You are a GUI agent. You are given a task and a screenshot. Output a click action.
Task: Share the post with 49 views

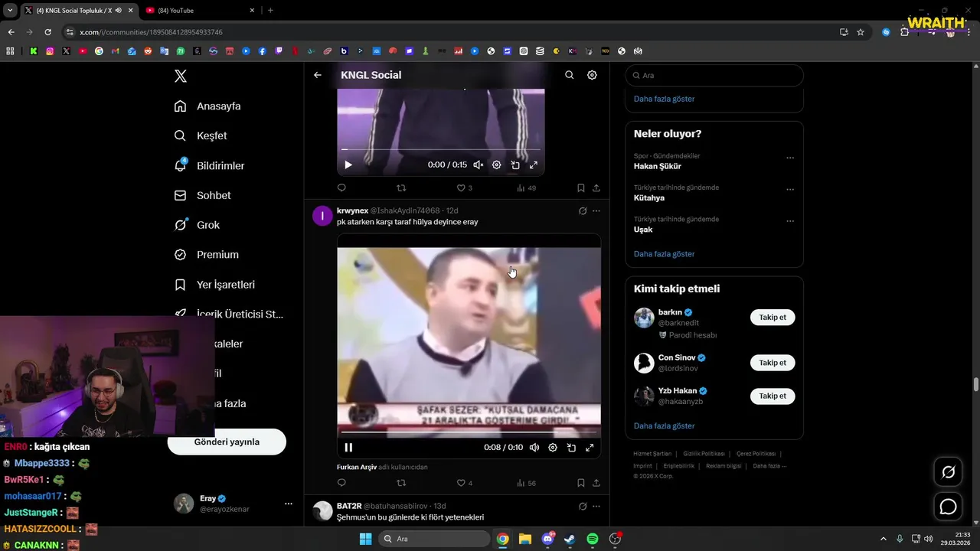[x=596, y=187]
